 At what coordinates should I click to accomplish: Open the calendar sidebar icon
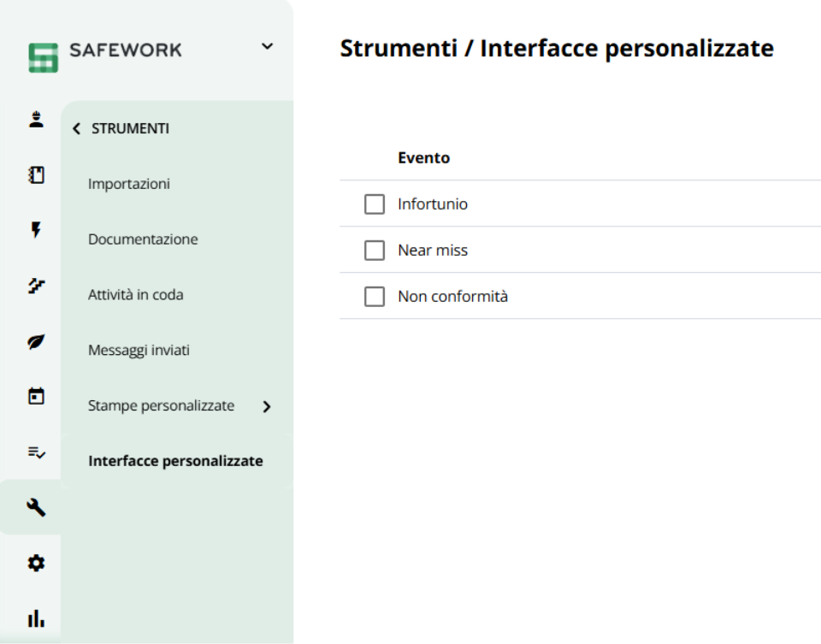click(x=36, y=396)
